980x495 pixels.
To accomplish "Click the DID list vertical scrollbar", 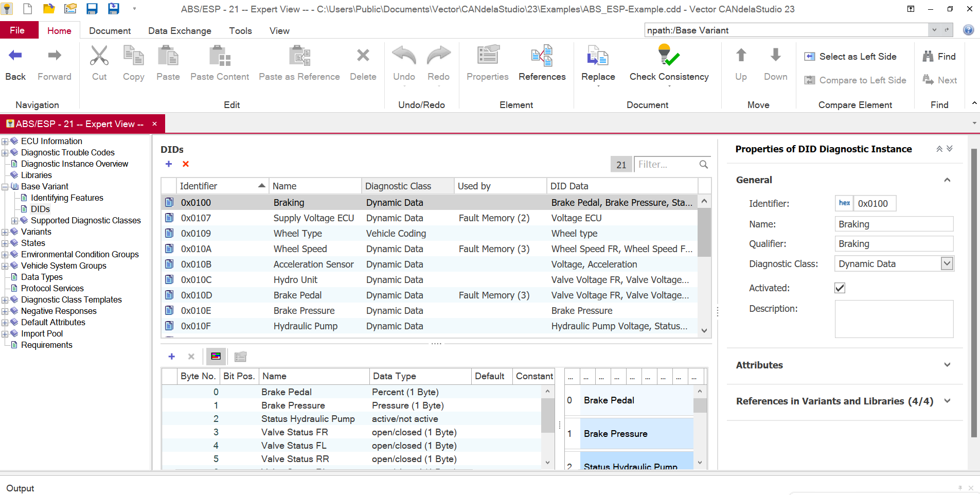I will (704, 266).
